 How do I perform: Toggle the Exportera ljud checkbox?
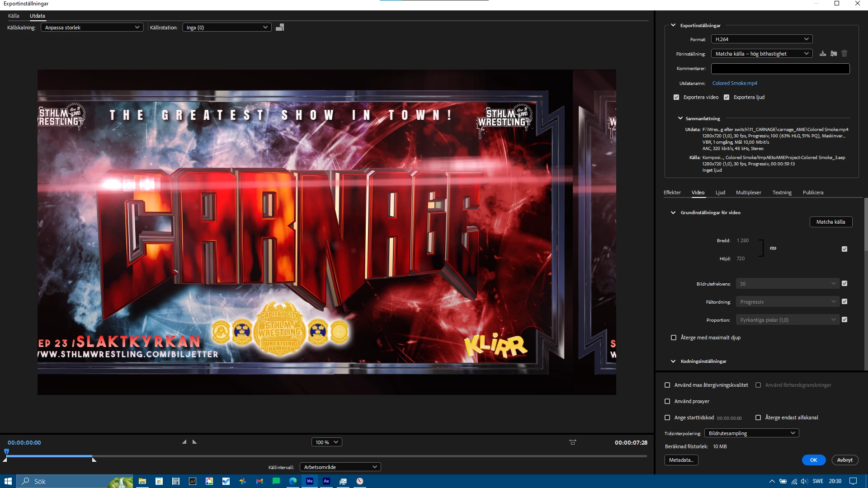(726, 97)
